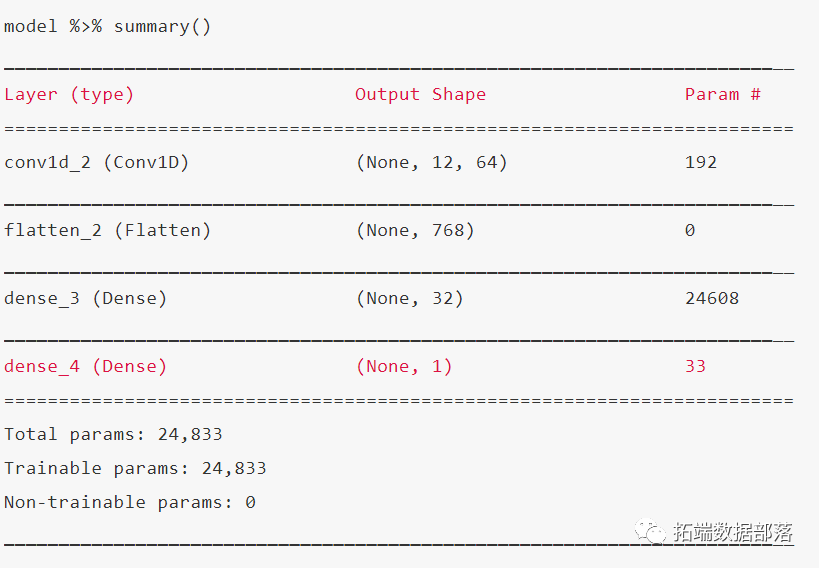The image size is (819, 568).
Task: Click the Non-trainable params: 0 line
Action: (x=130, y=503)
